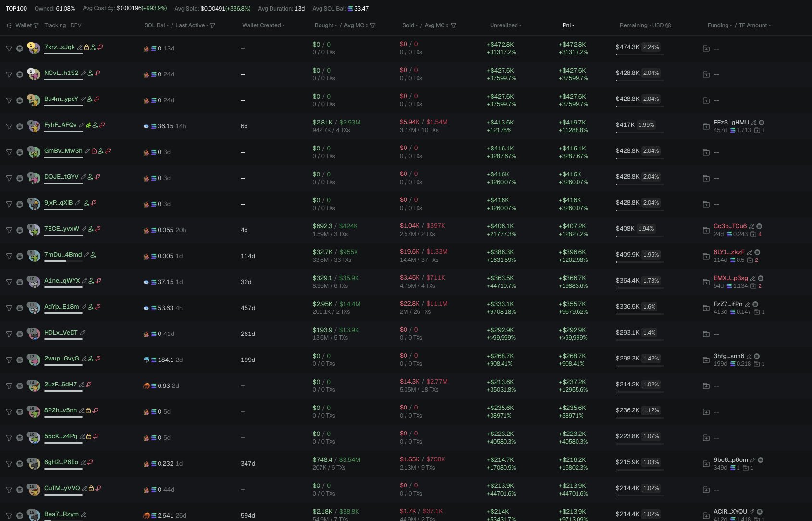This screenshot has height=521, width=812.
Task: Click the filter funnel for wallet 7krz...sJqk
Action: 9,49
